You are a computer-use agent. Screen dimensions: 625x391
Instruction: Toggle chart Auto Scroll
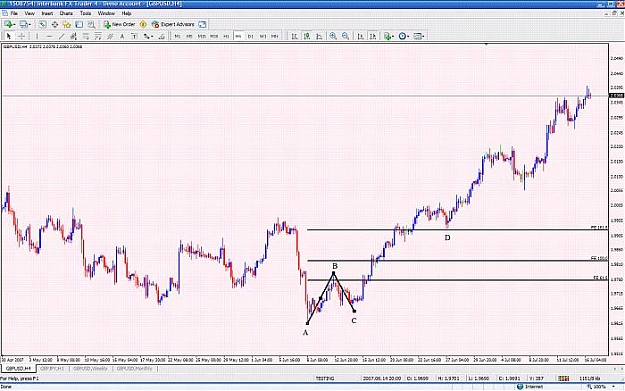coord(360,36)
